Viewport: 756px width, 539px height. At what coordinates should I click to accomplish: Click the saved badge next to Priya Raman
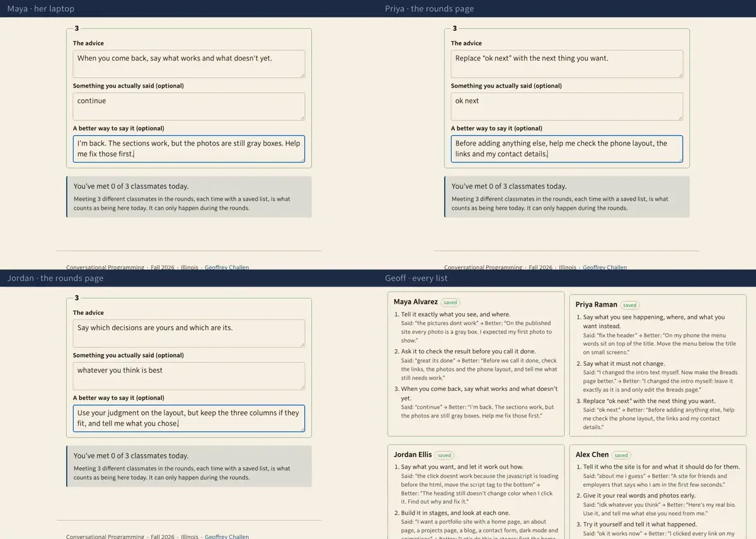[629, 305]
